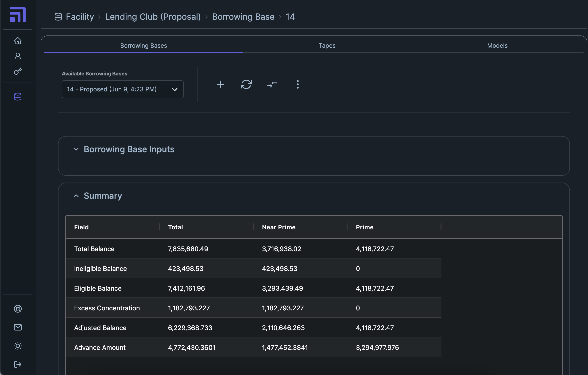Click the key icon in sidebar
The height and width of the screenshot is (375, 588).
[x=18, y=71]
